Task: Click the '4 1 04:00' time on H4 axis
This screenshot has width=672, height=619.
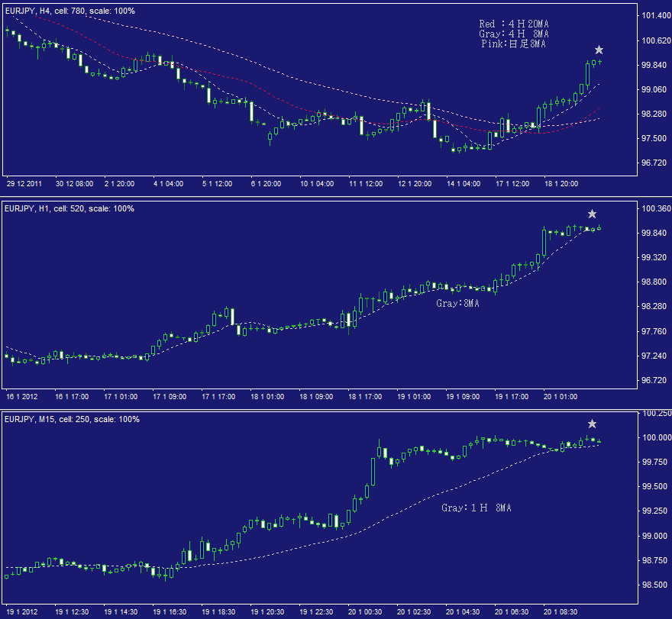Action: (169, 184)
